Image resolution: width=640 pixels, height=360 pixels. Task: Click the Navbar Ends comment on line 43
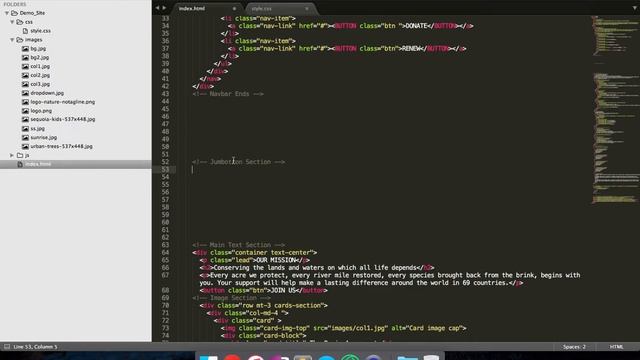pos(228,94)
